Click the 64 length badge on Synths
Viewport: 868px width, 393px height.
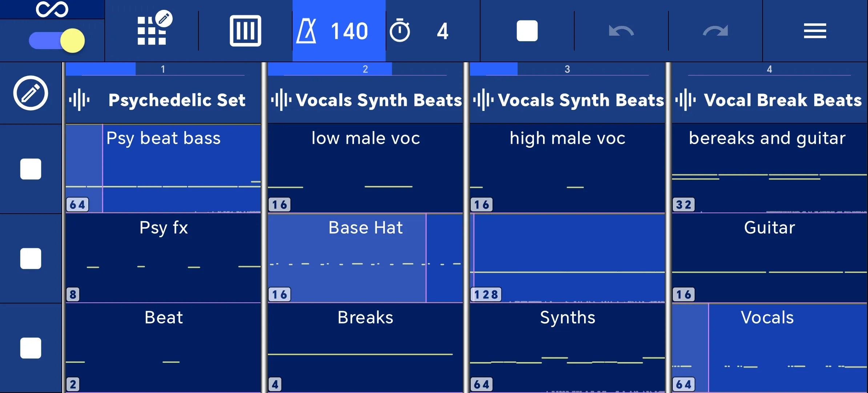click(x=482, y=384)
